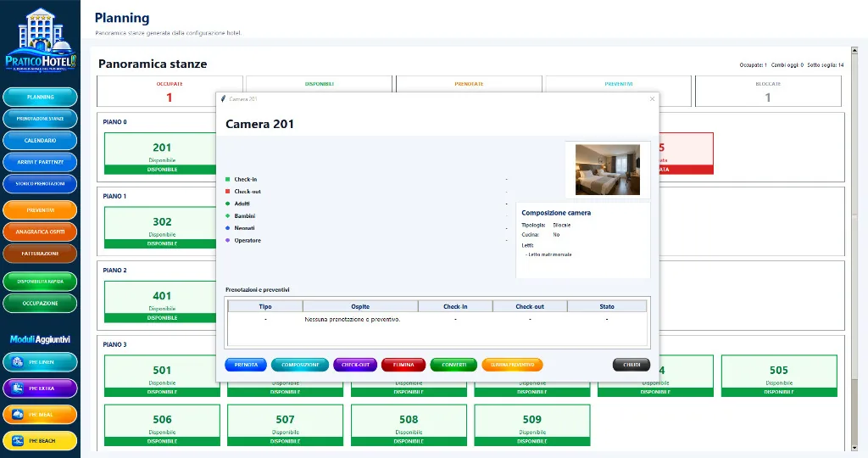Open the Calendario sidebar section
Screen dimensions: 868x458
40,140
